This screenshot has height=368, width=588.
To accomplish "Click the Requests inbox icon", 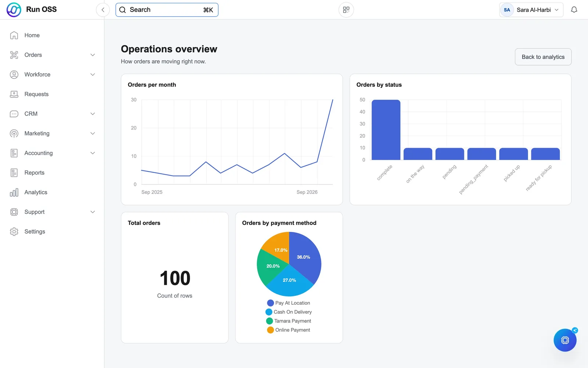I will point(14,94).
